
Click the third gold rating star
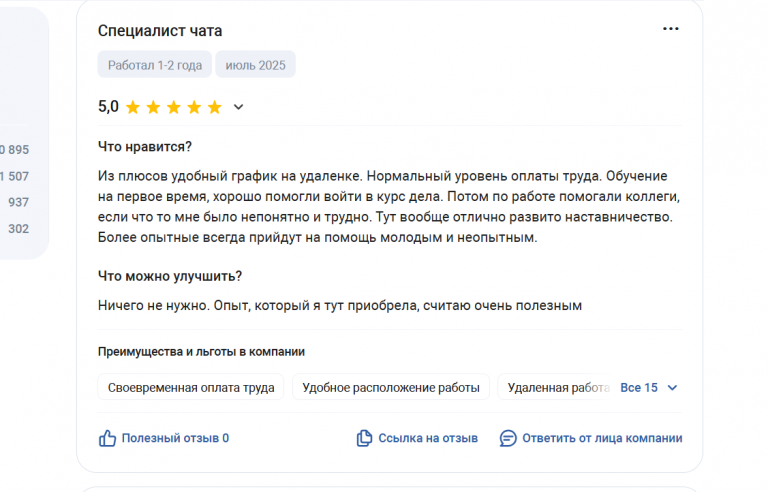tap(174, 107)
